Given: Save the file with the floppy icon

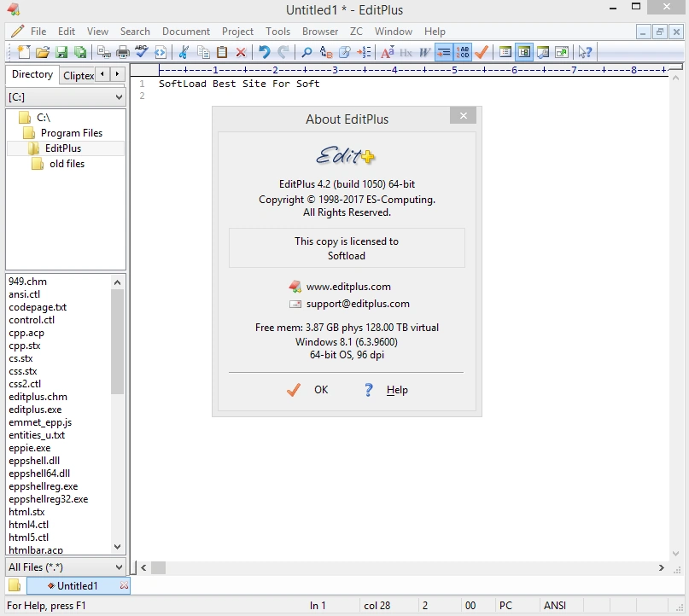Looking at the screenshot, I should 61,52.
